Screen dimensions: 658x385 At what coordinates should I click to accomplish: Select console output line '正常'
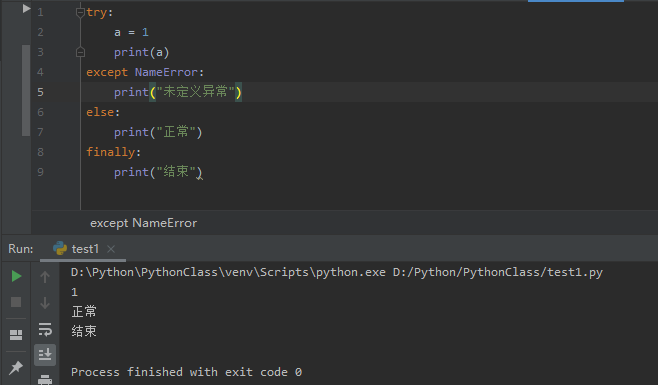click(84, 312)
